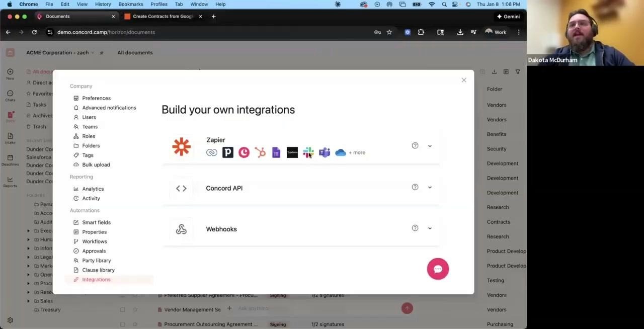Open Users settings
644x329 pixels.
[x=89, y=117]
